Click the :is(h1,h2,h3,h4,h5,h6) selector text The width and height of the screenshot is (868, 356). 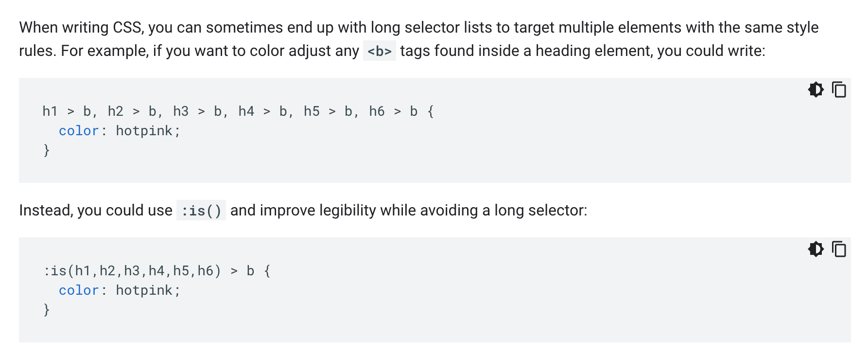tap(132, 271)
